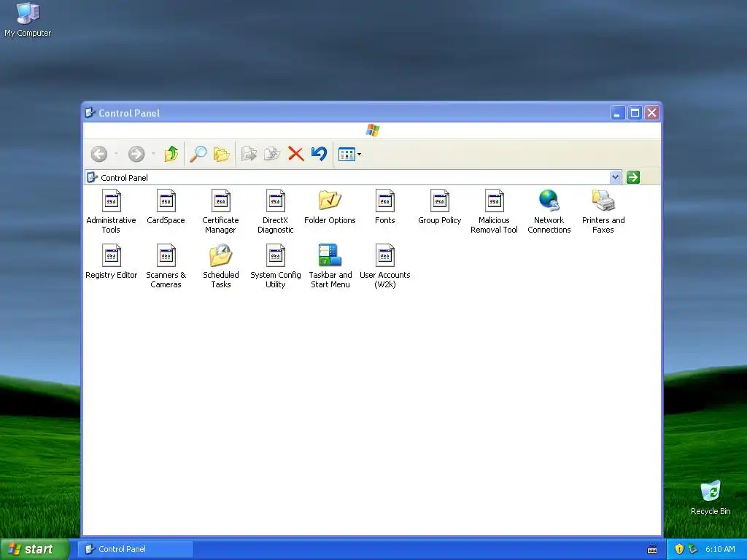Click the Start button
747x560 pixels.
pos(34,549)
